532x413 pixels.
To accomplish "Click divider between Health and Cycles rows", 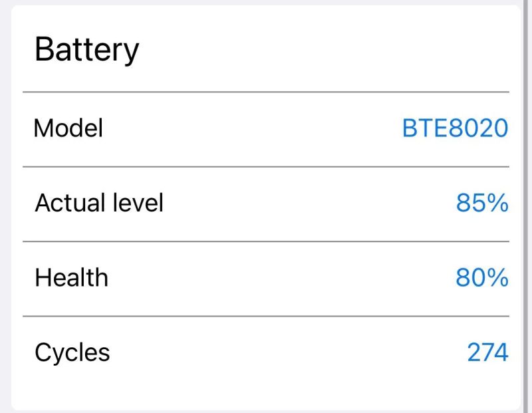I will 266,317.
